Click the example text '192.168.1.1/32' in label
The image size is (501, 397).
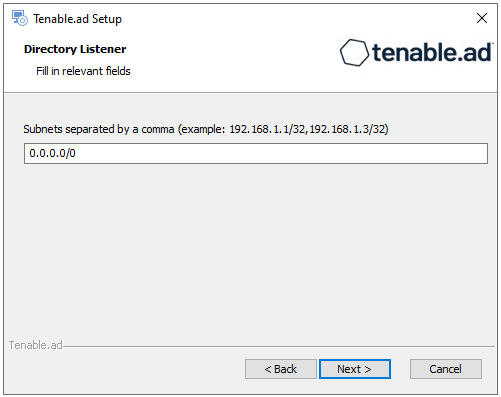(267, 129)
